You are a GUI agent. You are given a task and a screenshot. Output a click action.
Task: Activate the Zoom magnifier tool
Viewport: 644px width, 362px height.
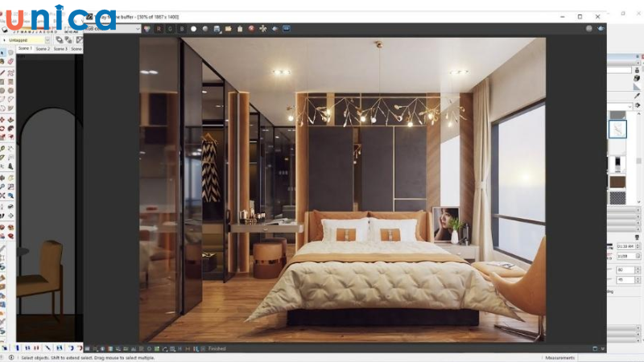(3, 187)
